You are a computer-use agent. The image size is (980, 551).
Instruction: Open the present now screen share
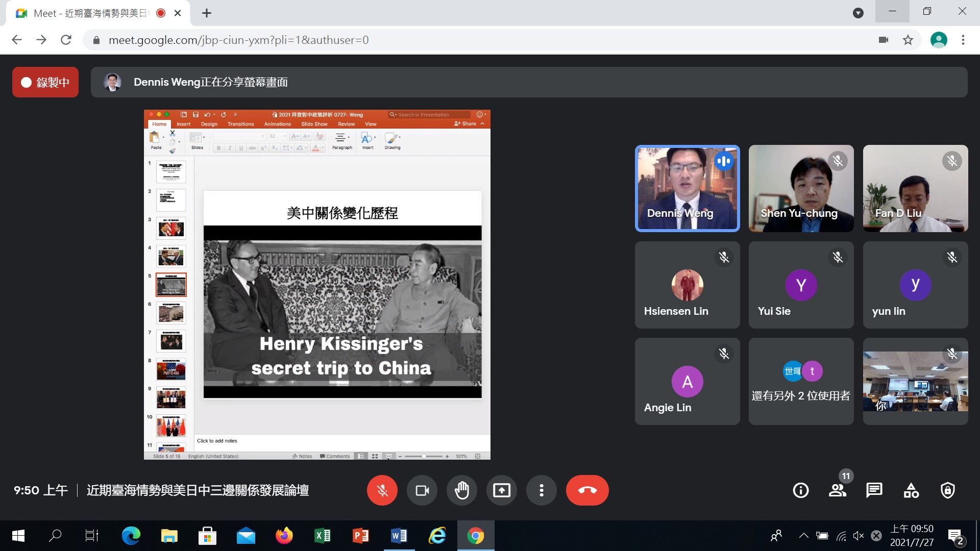501,490
